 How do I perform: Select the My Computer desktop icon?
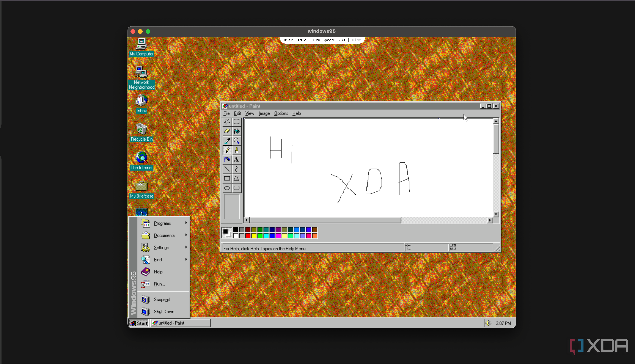(x=141, y=47)
